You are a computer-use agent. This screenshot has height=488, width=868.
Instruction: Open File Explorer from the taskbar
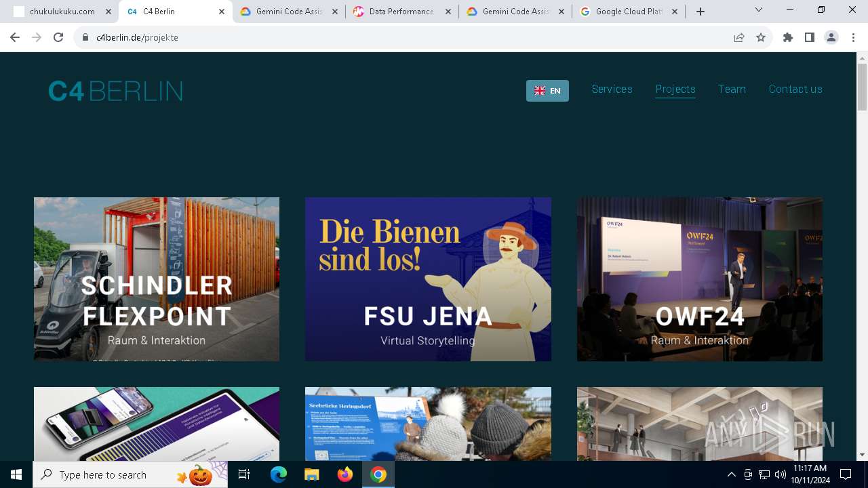click(x=311, y=474)
